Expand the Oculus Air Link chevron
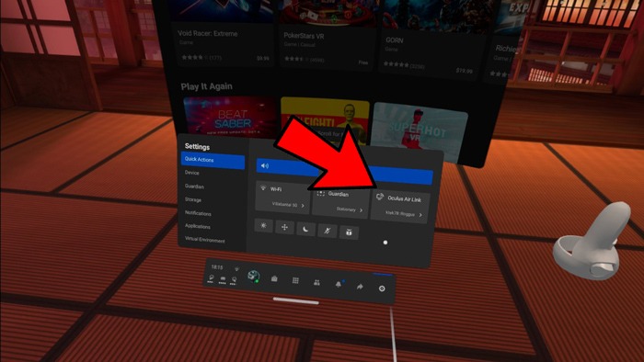 click(420, 215)
